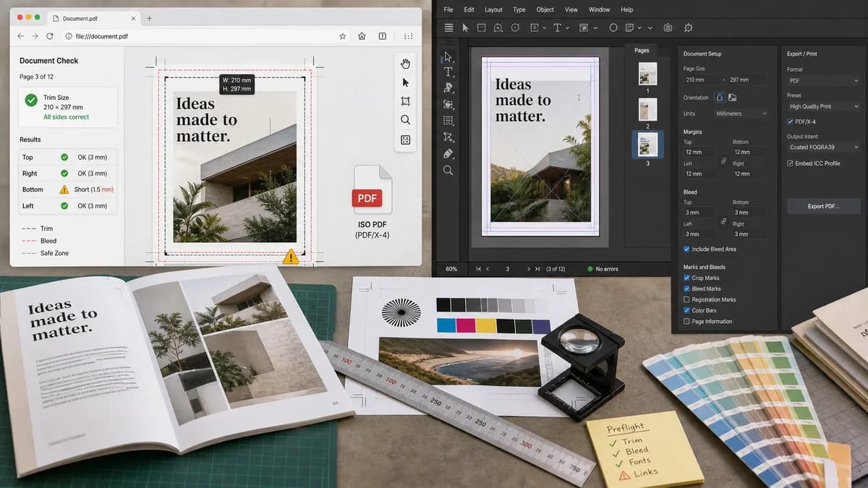Select the dotted grid frame tool in left panel
Image resolution: width=868 pixels, height=488 pixels.
(448, 121)
